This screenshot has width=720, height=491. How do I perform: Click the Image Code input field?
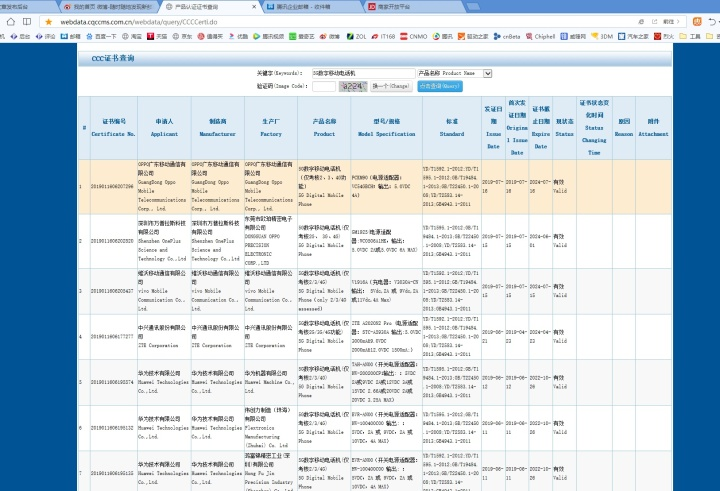click(x=324, y=86)
